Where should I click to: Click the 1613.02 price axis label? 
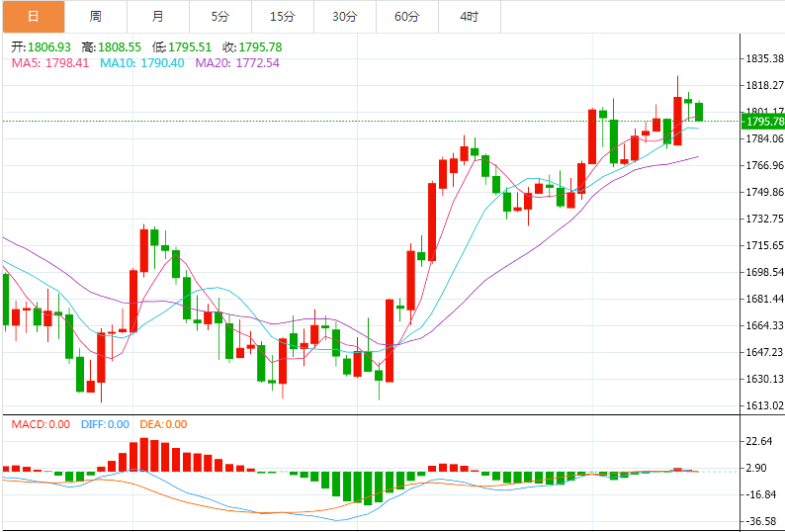click(x=765, y=405)
